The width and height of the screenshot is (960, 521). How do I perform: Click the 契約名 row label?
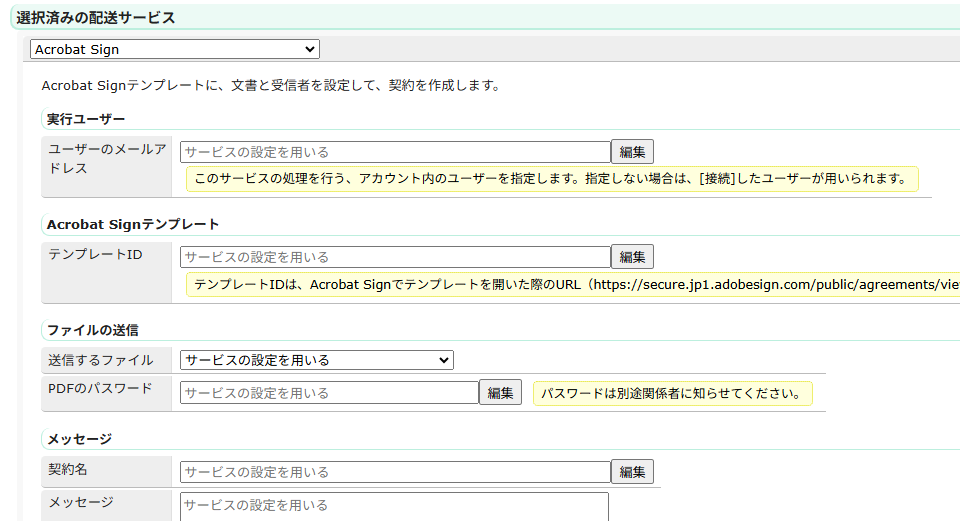click(67, 470)
